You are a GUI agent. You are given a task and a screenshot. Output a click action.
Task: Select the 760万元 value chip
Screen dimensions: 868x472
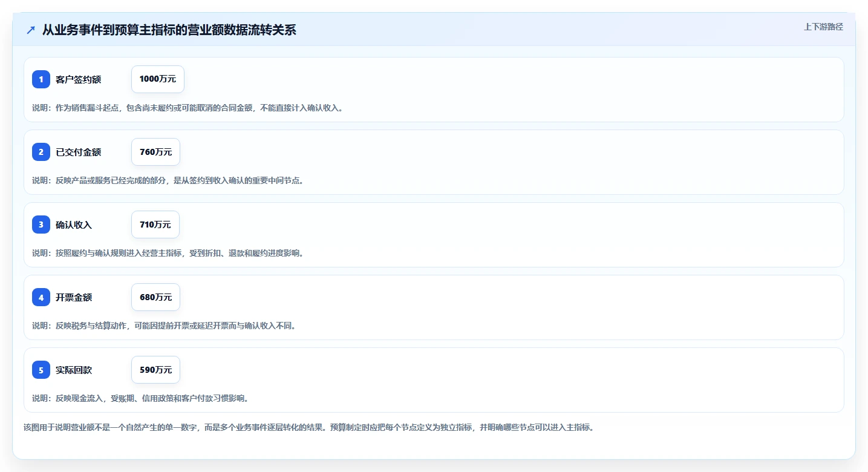pyautogui.click(x=155, y=152)
